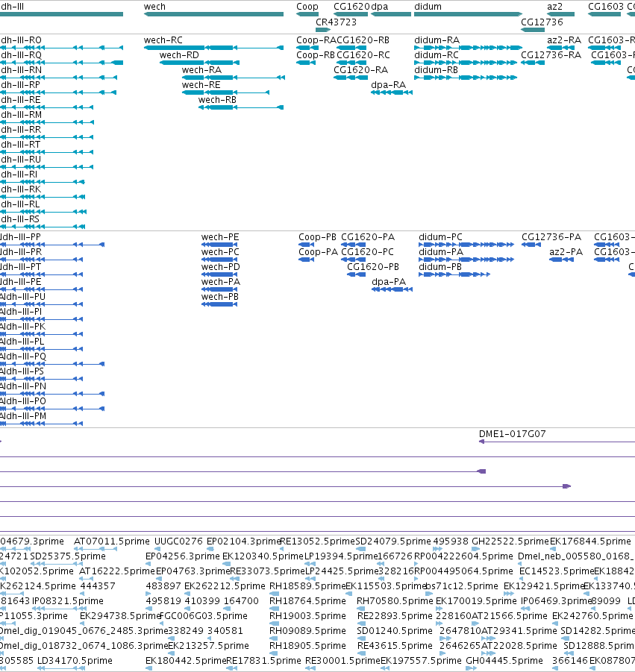Click the dpa-RA transcript label
Viewport: 635px width, 672px height.
coord(388,85)
